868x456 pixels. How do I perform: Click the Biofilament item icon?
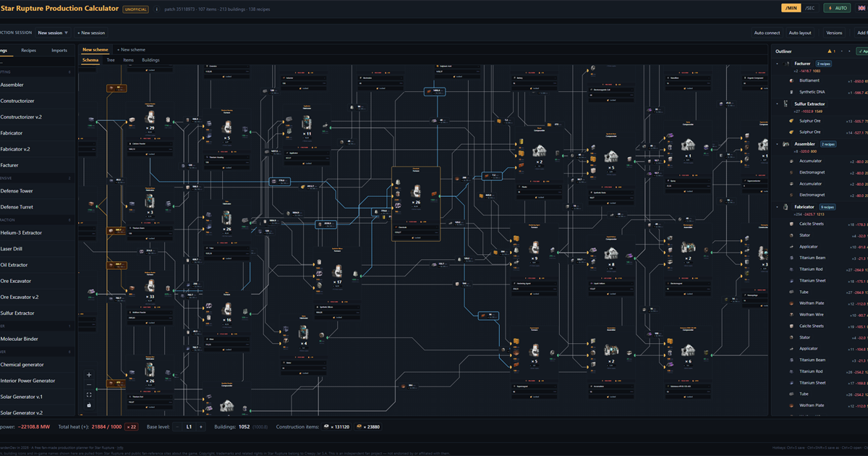[x=793, y=81]
